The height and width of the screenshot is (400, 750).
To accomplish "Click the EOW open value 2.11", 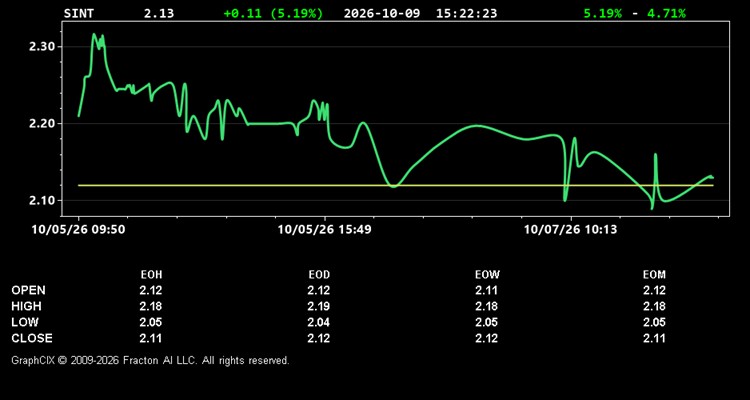I will [x=486, y=290].
